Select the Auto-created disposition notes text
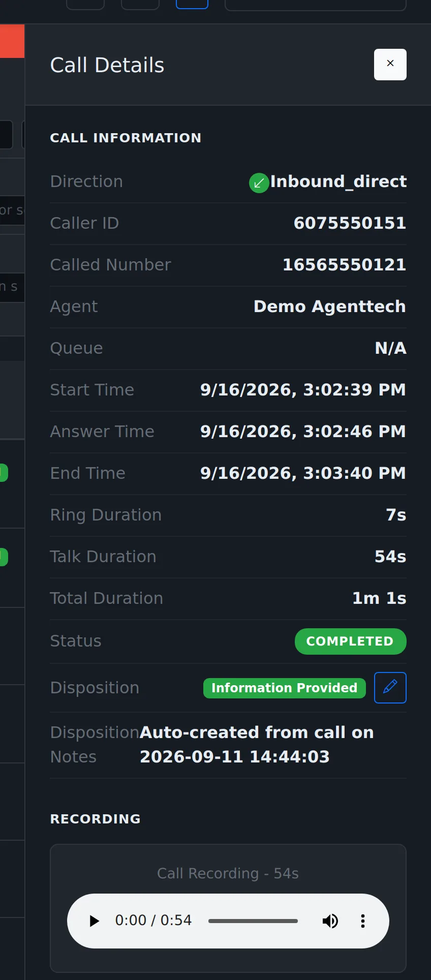 coord(257,745)
